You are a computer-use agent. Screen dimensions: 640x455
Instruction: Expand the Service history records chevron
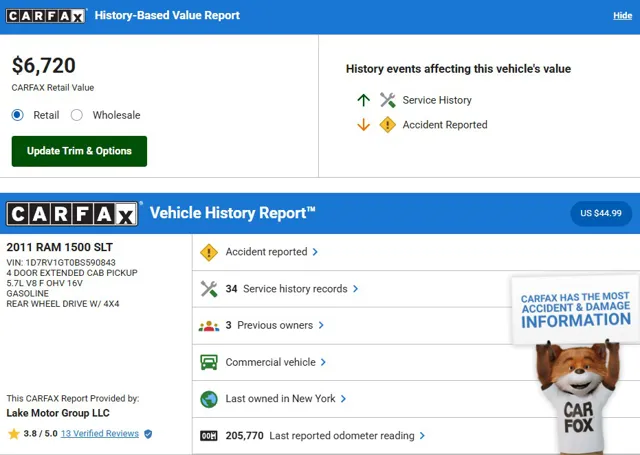(356, 289)
